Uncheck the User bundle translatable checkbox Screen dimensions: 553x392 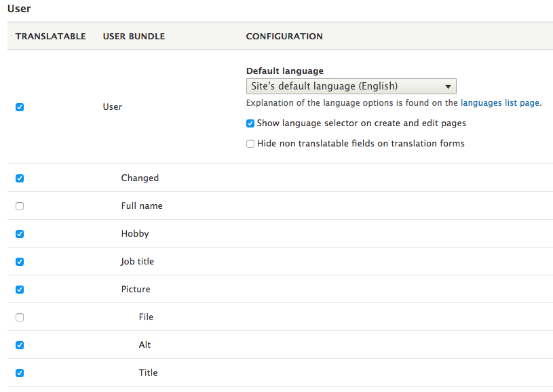(20, 107)
